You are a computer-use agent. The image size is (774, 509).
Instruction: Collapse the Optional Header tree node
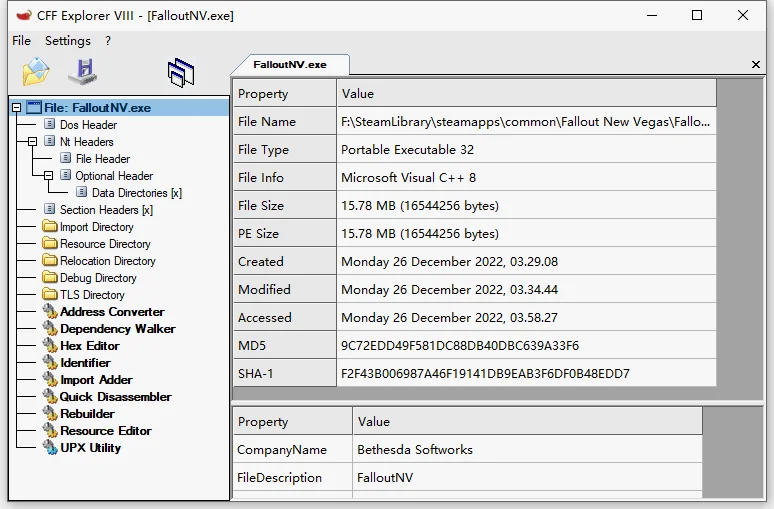(48, 176)
